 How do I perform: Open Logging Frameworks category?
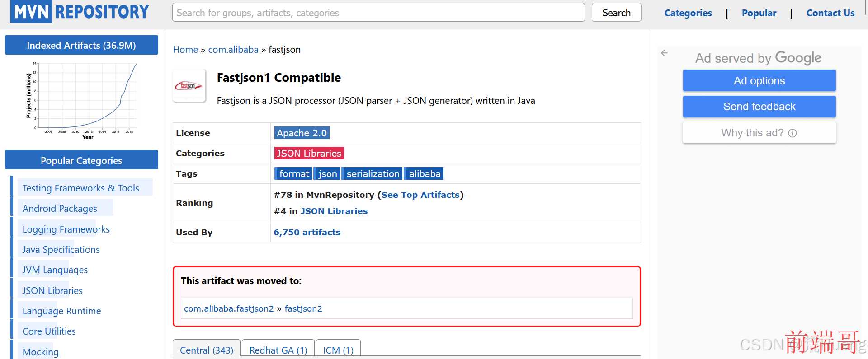coord(66,229)
